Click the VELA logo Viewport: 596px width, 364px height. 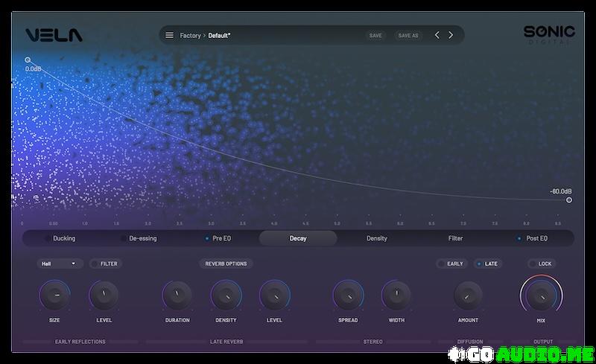coord(54,35)
